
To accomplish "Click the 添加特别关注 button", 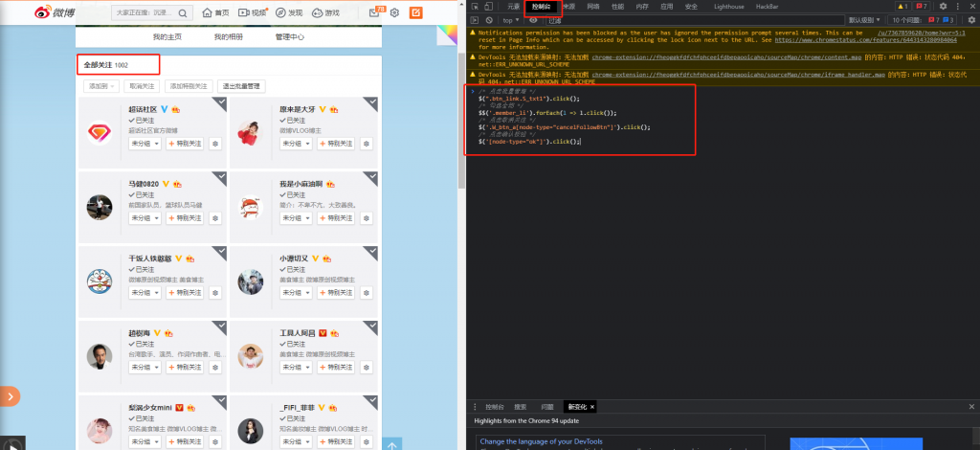I will pos(189,86).
